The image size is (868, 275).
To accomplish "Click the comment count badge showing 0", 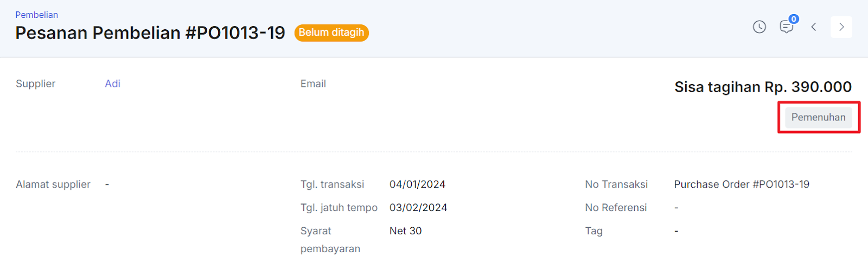I will (794, 19).
